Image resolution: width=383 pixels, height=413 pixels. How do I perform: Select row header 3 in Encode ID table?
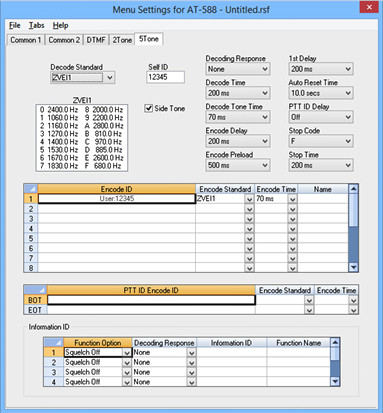31,219
